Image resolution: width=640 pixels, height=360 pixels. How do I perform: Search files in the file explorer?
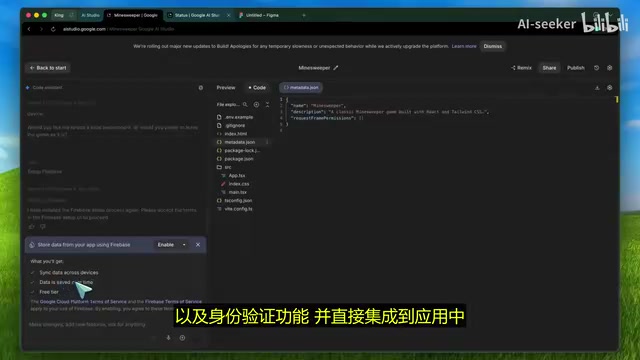pyautogui.click(x=245, y=104)
